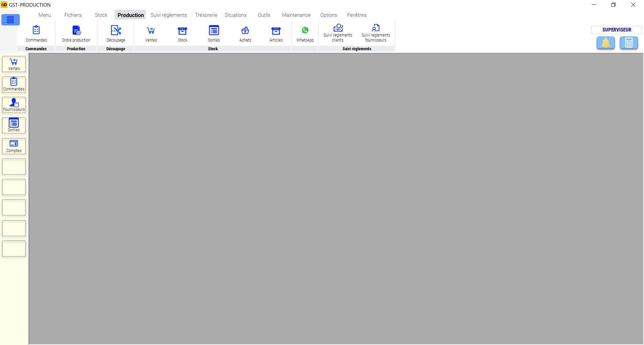Open the Fenêtres menu
Screen dimensions: 644x345
357,15
